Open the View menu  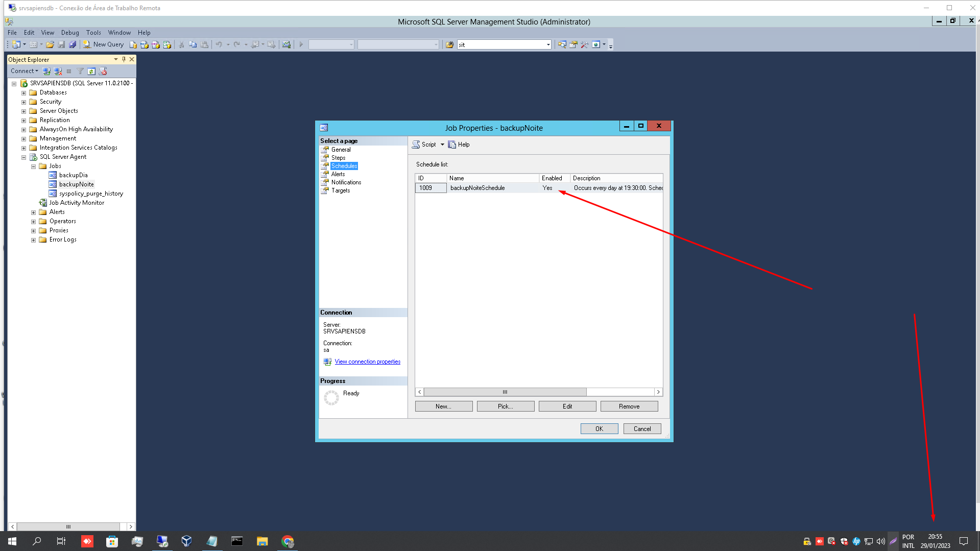click(x=47, y=32)
